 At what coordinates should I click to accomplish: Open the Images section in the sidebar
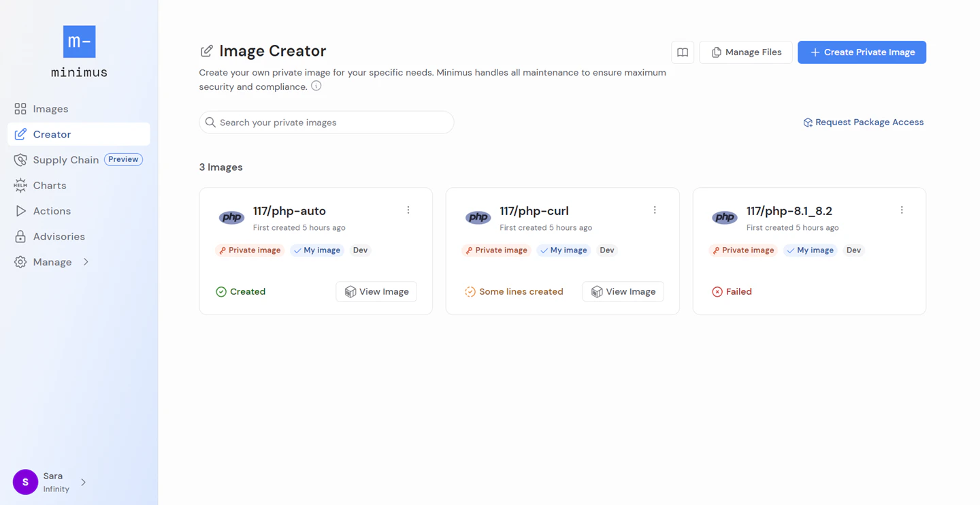click(x=50, y=108)
